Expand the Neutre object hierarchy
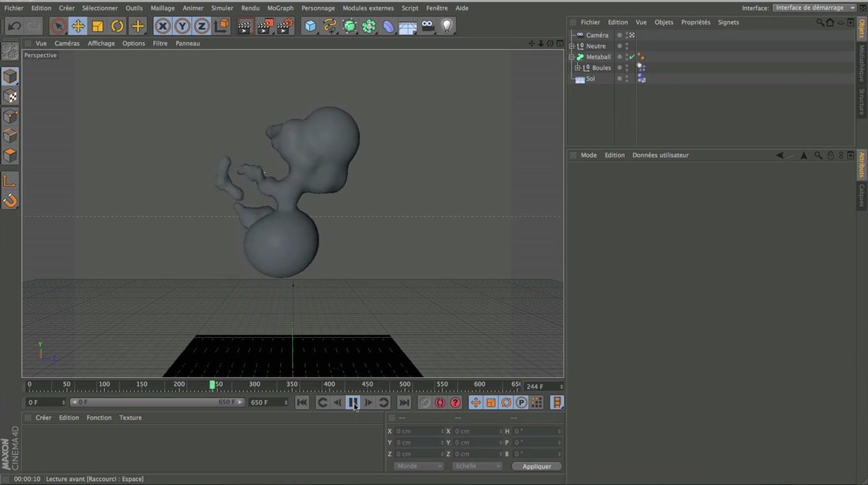The height and width of the screenshot is (485, 868). click(572, 46)
